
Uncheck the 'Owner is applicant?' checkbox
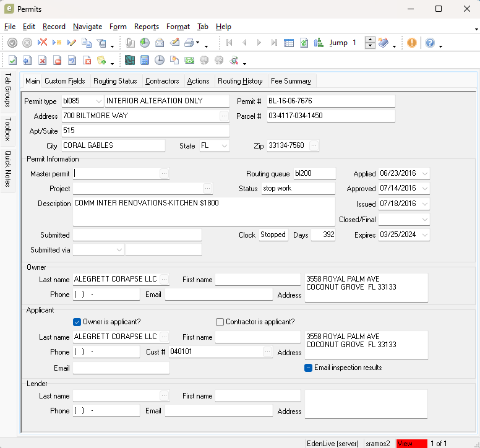77,322
